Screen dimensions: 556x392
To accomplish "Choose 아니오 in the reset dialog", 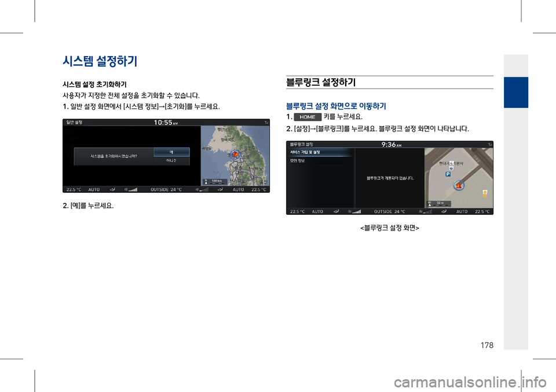I will [x=171, y=160].
